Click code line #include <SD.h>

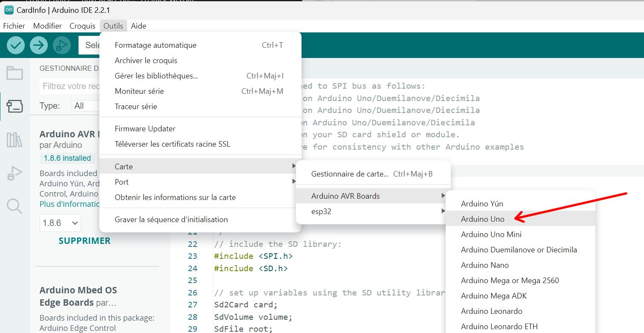pos(251,269)
